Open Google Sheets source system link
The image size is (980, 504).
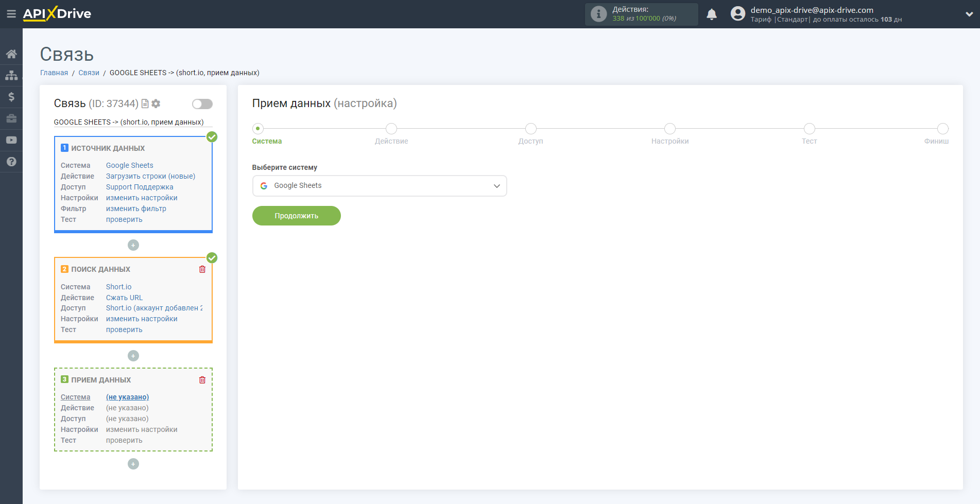click(130, 165)
